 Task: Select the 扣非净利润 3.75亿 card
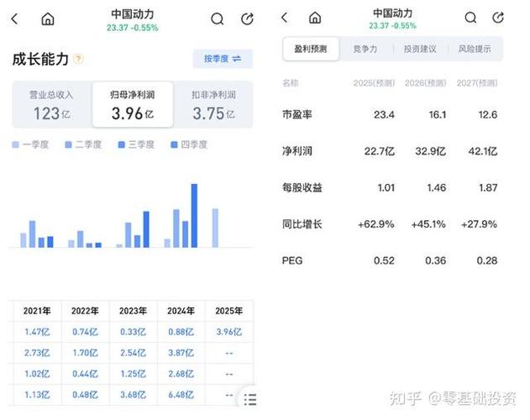coord(213,104)
